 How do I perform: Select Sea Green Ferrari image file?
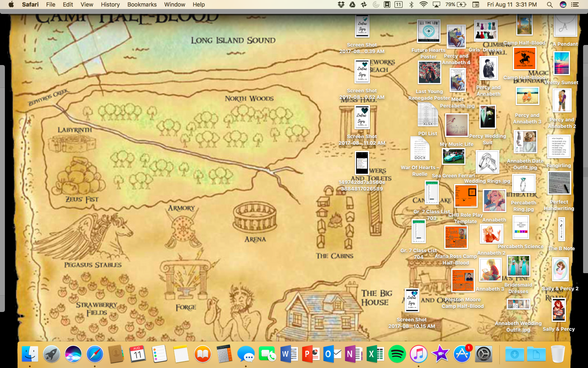[453, 156]
